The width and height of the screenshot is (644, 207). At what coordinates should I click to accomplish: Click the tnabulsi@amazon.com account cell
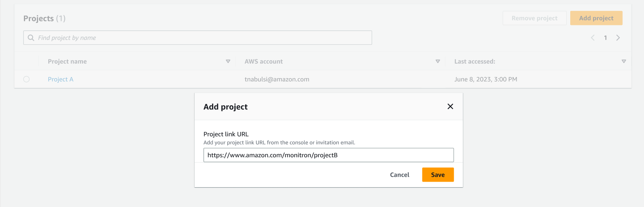point(277,79)
